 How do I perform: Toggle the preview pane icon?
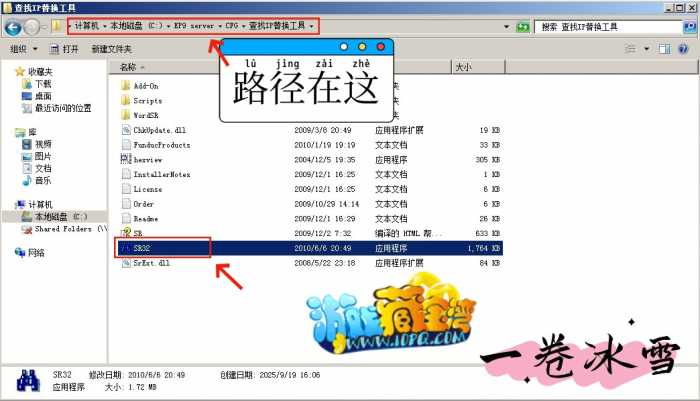pyautogui.click(x=666, y=48)
